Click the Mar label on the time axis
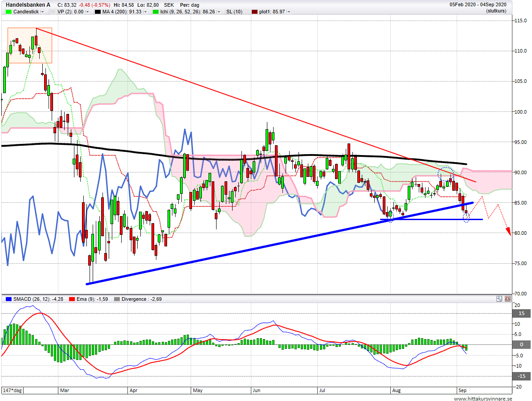 [x=65, y=390]
